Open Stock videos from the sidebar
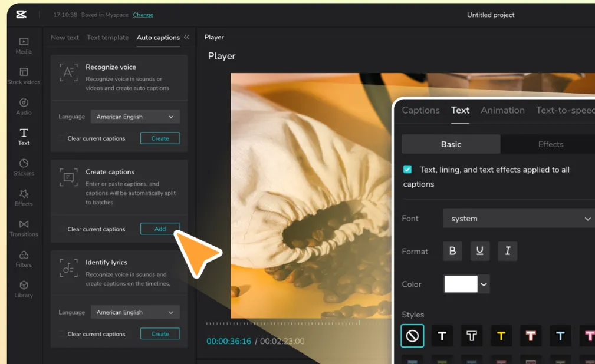 pos(24,76)
